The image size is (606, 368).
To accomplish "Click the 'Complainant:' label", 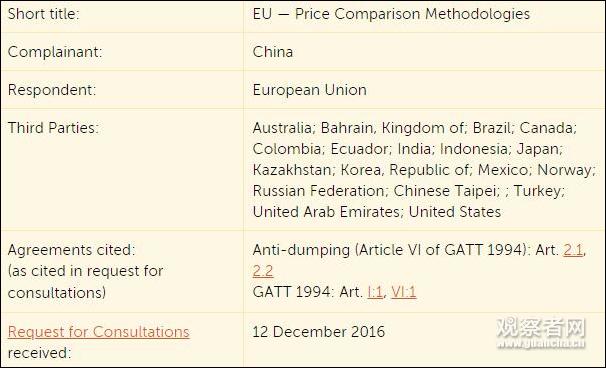I will pyautogui.click(x=55, y=52).
